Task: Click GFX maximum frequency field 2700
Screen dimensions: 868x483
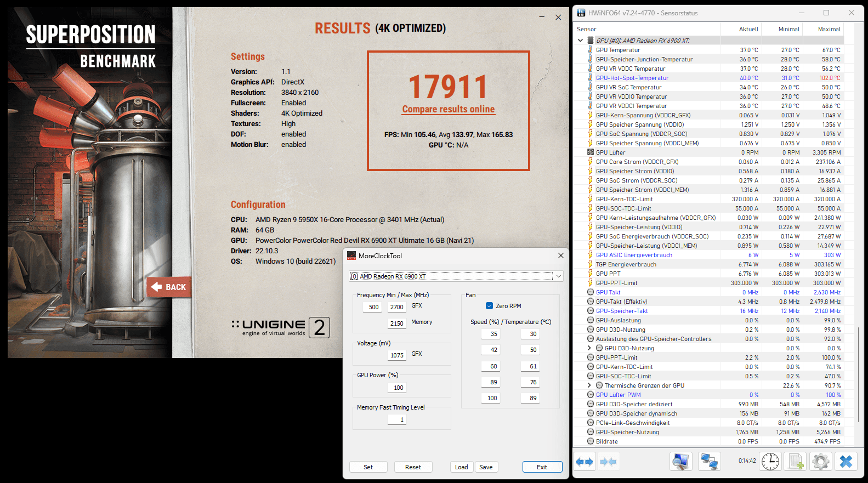Action: pos(397,307)
